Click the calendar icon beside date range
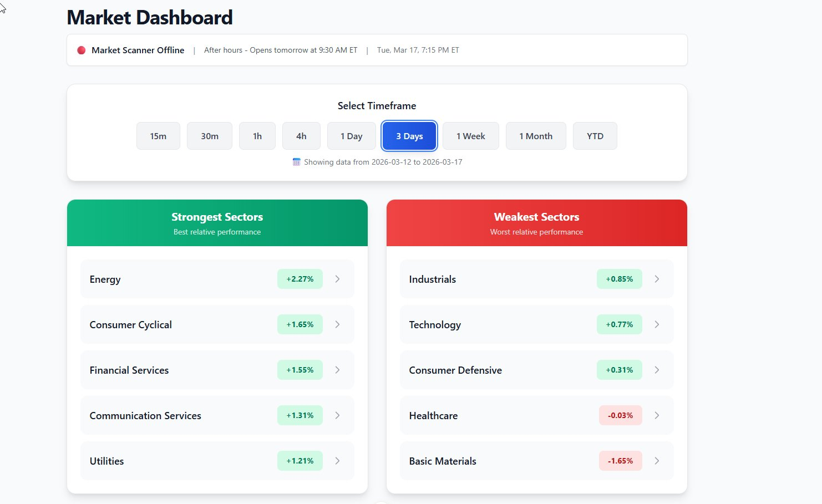Viewport: 822px width, 504px height. 297,162
